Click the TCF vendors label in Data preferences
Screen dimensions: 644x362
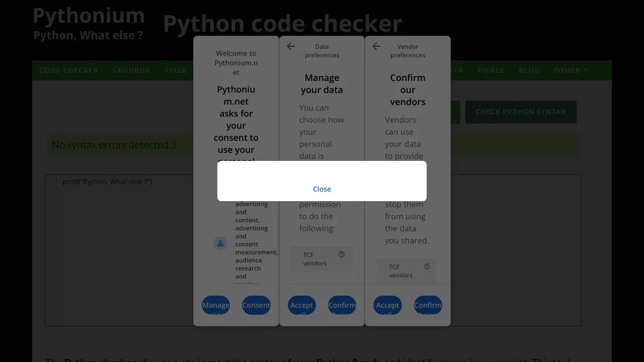[315, 259]
